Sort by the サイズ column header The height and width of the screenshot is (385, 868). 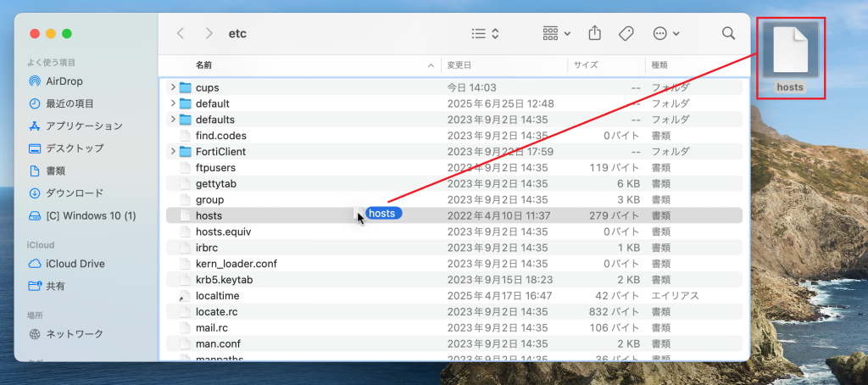[586, 64]
